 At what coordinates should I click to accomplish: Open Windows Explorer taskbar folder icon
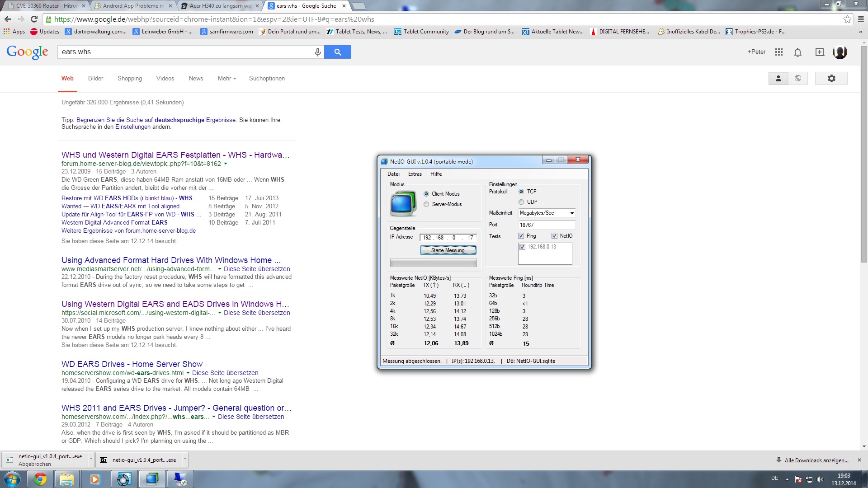tap(67, 479)
